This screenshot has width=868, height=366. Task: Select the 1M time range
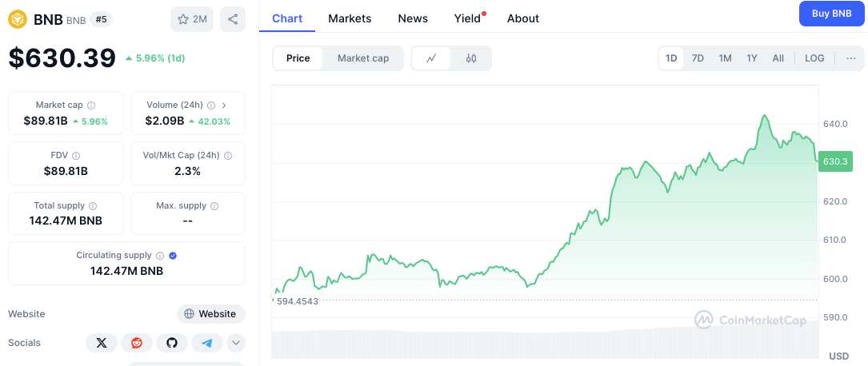725,58
